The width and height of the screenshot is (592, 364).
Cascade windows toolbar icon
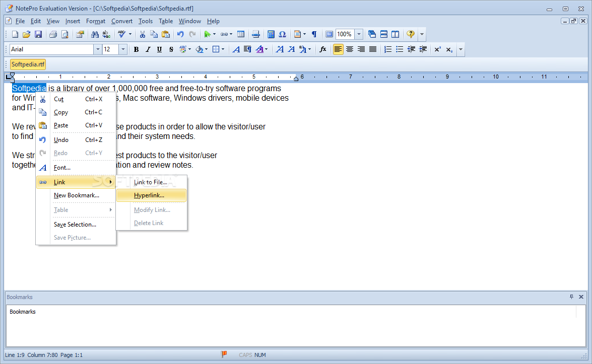point(372,34)
